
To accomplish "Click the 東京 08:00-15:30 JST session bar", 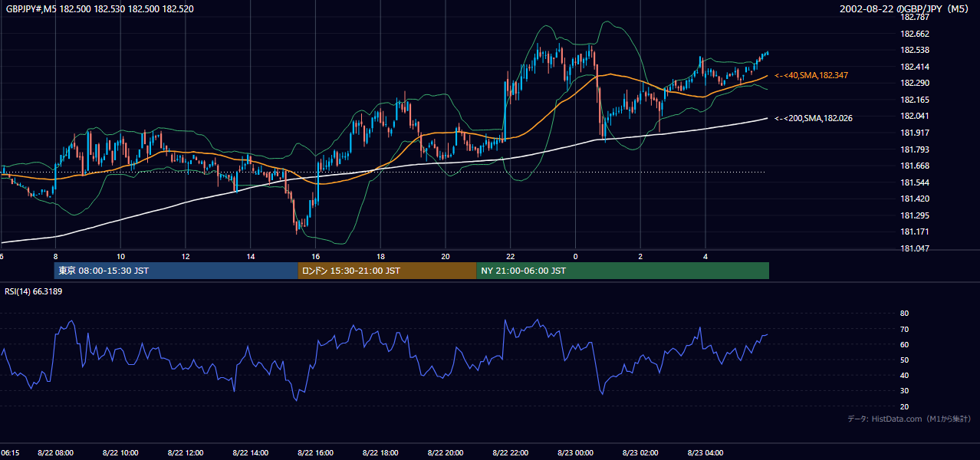I will [176, 271].
